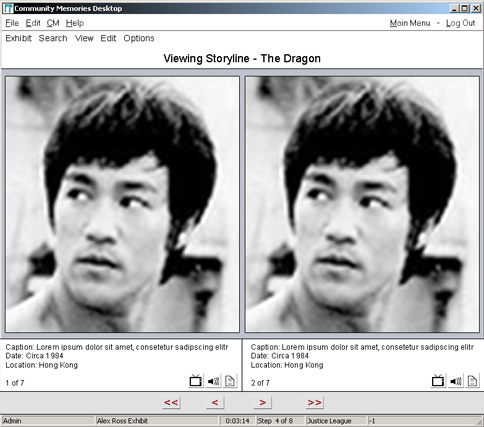The height and width of the screenshot is (427, 484).
Task: Play audio icon for photo 1 of 7
Action: click(x=213, y=381)
